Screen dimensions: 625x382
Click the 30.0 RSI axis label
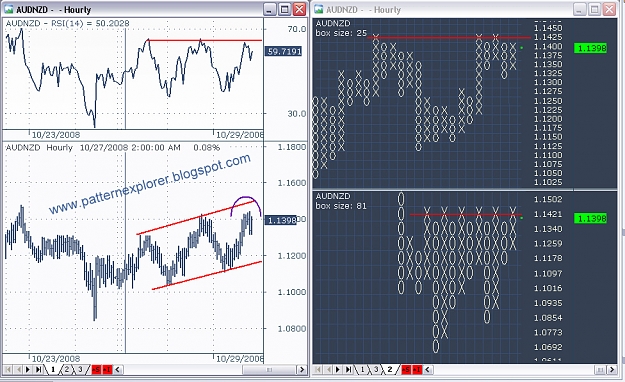coord(297,114)
